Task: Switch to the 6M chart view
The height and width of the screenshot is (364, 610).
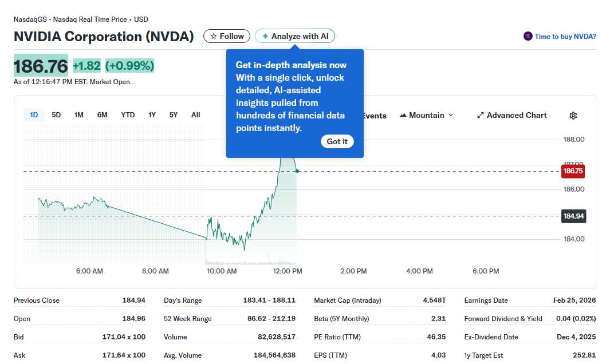Action: pos(102,114)
